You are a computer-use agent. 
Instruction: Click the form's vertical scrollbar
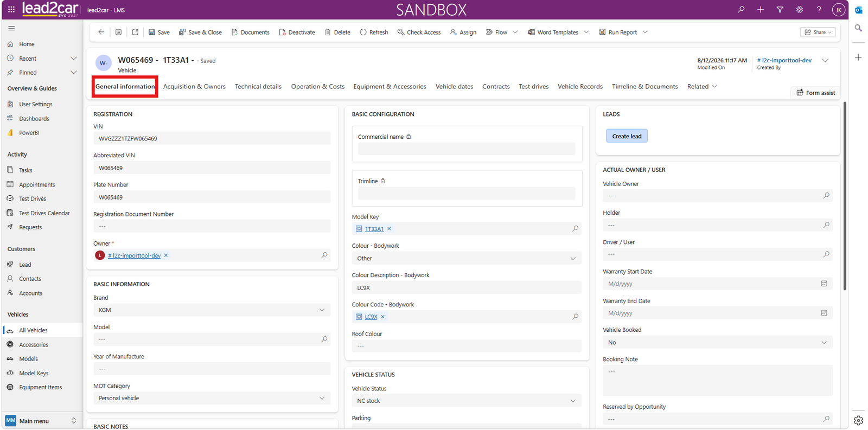(x=845, y=196)
